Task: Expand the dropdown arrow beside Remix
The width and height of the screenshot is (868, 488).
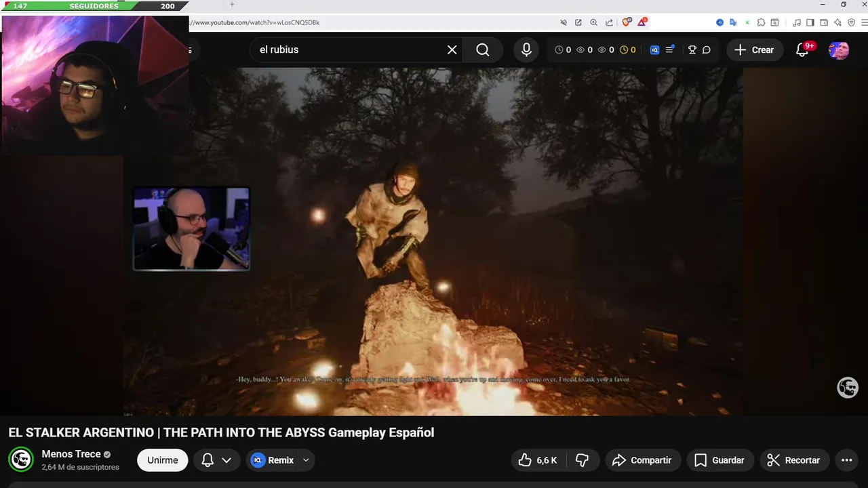Action: click(x=306, y=460)
